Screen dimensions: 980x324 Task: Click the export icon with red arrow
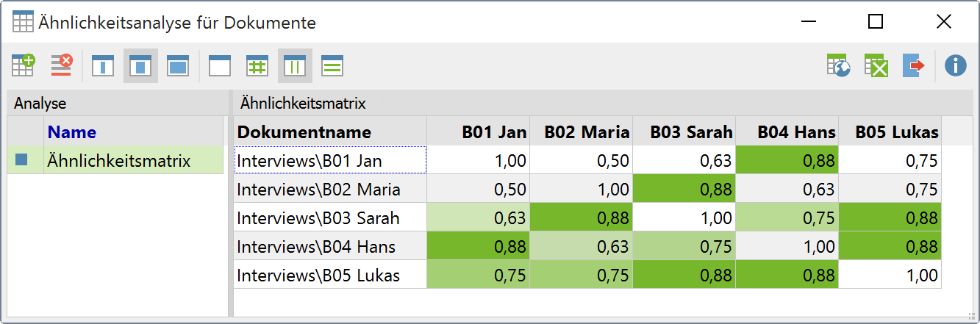[914, 66]
